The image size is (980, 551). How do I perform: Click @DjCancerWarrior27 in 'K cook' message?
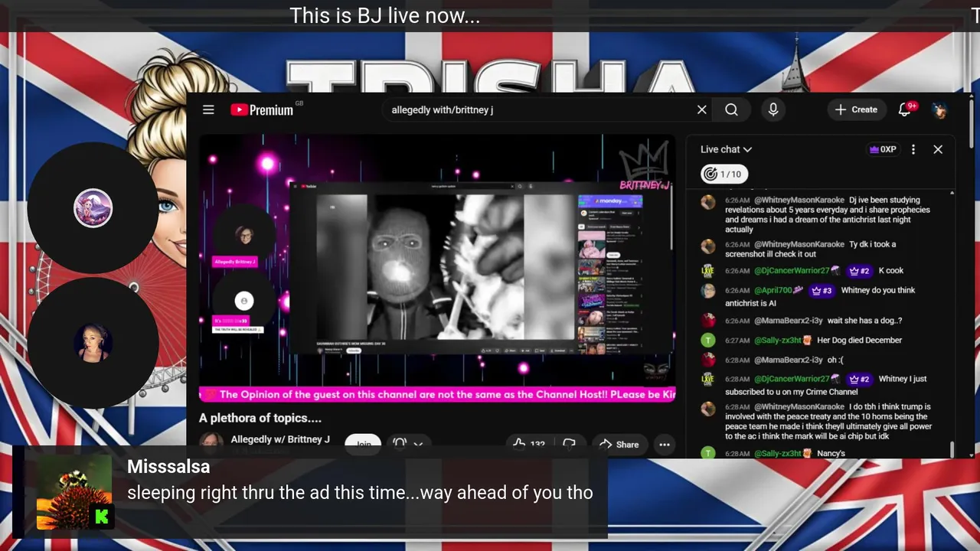tap(792, 271)
